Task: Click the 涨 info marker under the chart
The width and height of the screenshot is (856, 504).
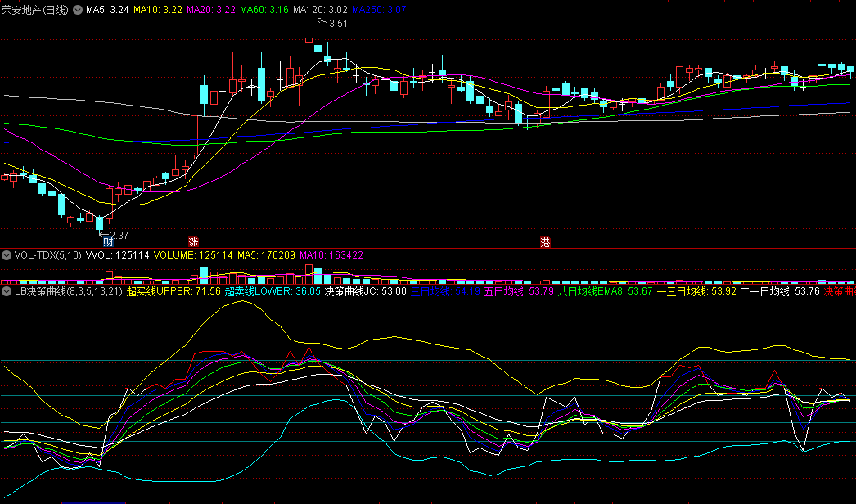Action: pos(193,242)
